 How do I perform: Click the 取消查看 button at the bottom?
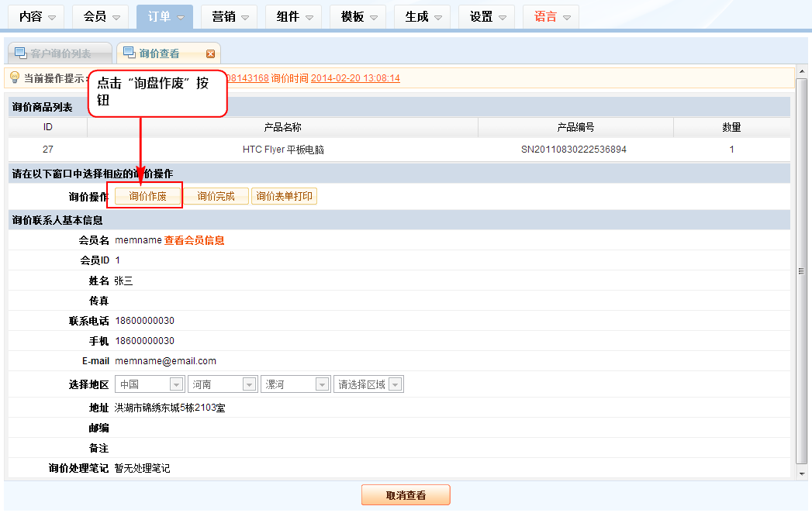pyautogui.click(x=406, y=495)
